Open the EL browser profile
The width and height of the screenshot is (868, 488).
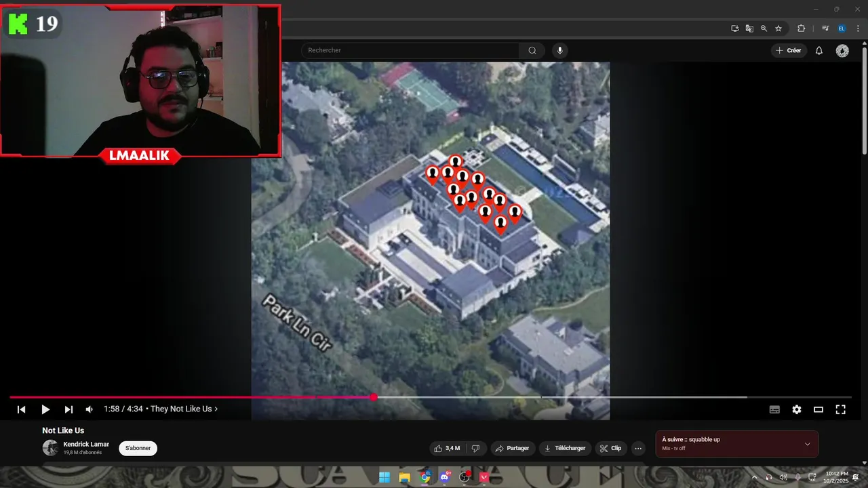pyautogui.click(x=842, y=28)
